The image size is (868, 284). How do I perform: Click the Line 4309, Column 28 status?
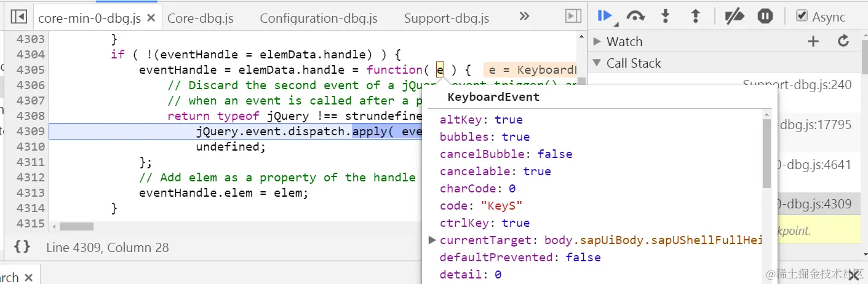click(x=107, y=248)
